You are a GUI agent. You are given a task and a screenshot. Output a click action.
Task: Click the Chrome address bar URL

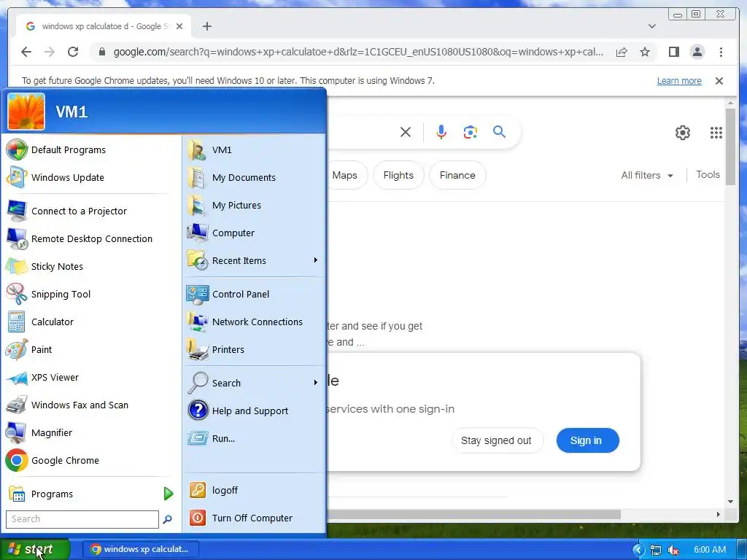click(x=358, y=52)
